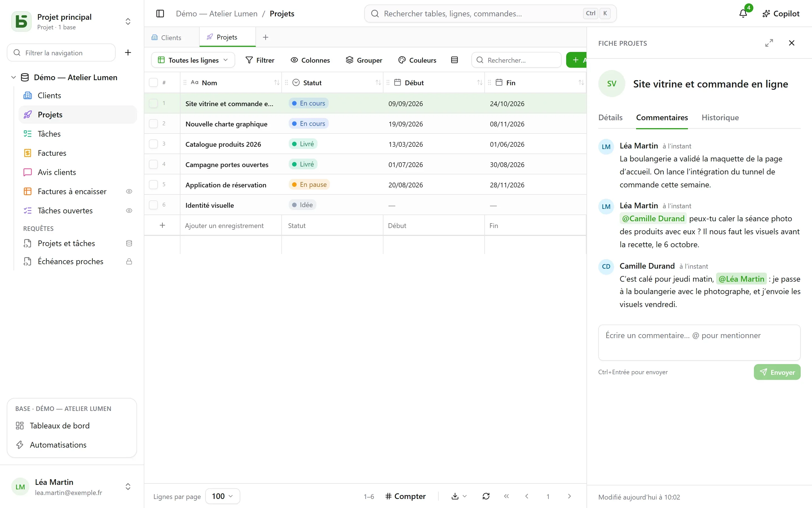Switch to the Historique tab

click(720, 118)
